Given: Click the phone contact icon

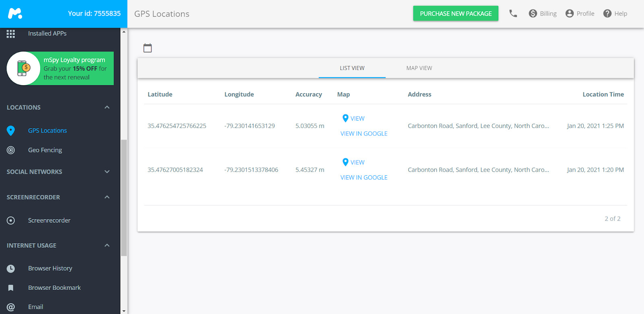Looking at the screenshot, I should 513,14.
